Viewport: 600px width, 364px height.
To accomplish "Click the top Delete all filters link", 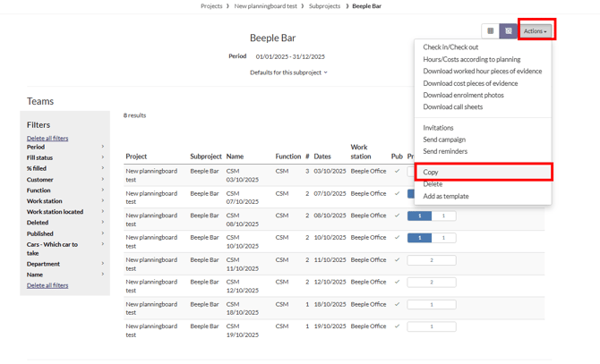I will tap(47, 139).
